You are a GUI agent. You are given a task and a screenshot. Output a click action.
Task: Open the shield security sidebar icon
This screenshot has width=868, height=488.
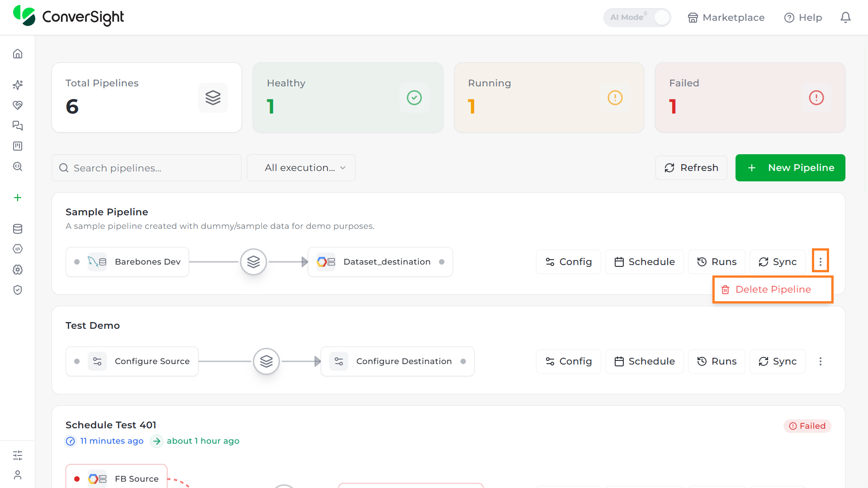tap(18, 290)
